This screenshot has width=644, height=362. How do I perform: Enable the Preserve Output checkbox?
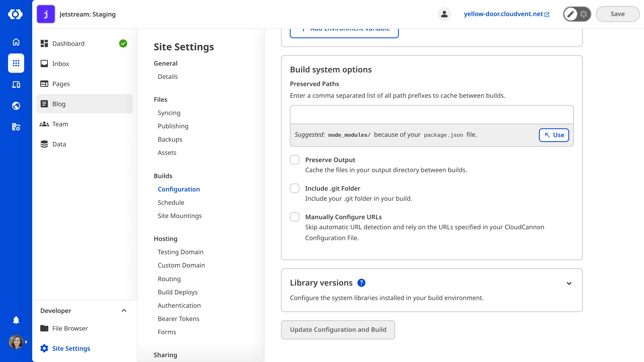295,160
